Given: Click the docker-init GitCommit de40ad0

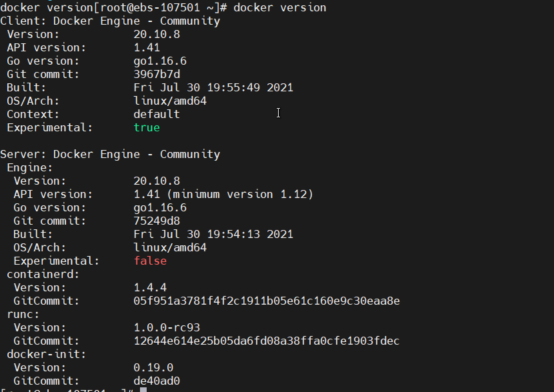Looking at the screenshot, I should (x=157, y=381).
